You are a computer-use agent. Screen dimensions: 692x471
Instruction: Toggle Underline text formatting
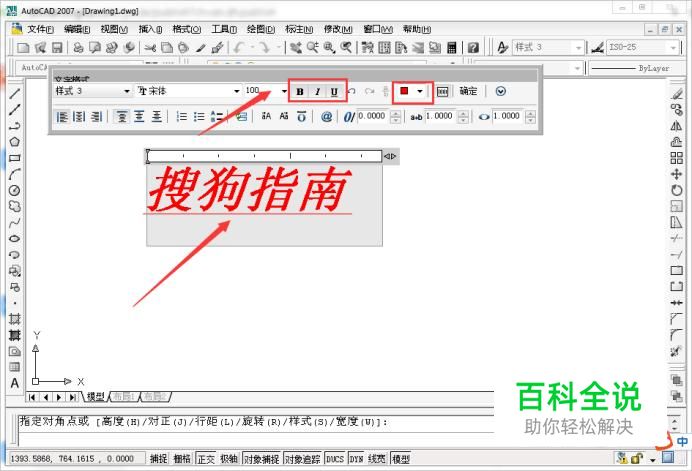click(334, 92)
